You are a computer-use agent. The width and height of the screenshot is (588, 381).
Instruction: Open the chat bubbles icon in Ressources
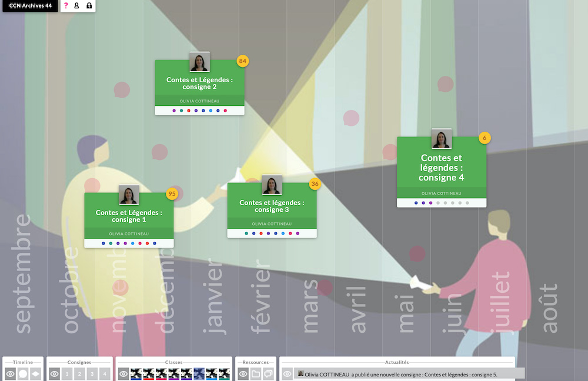[x=268, y=374]
